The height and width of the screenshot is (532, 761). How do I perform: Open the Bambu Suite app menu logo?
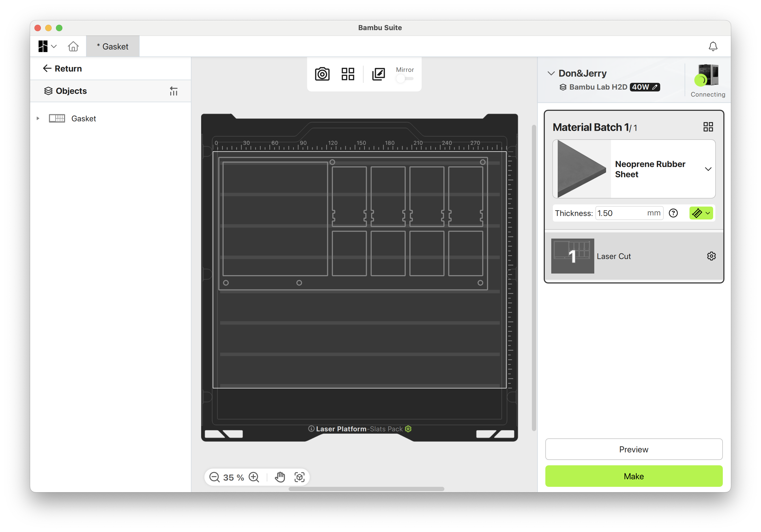pyautogui.click(x=43, y=47)
